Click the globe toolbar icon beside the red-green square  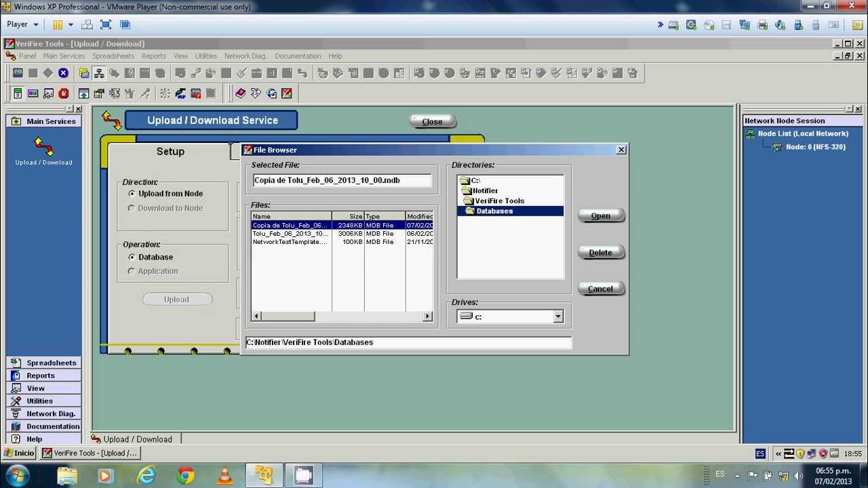pos(272,94)
